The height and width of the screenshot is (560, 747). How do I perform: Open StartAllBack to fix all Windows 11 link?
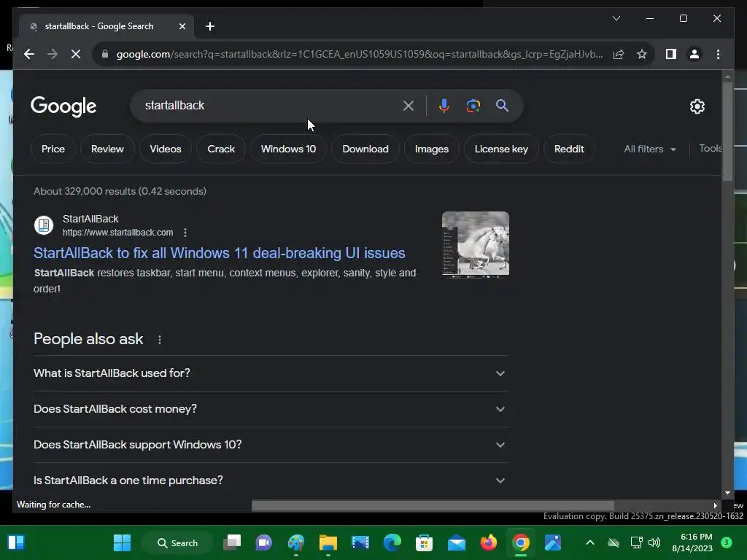coord(219,253)
